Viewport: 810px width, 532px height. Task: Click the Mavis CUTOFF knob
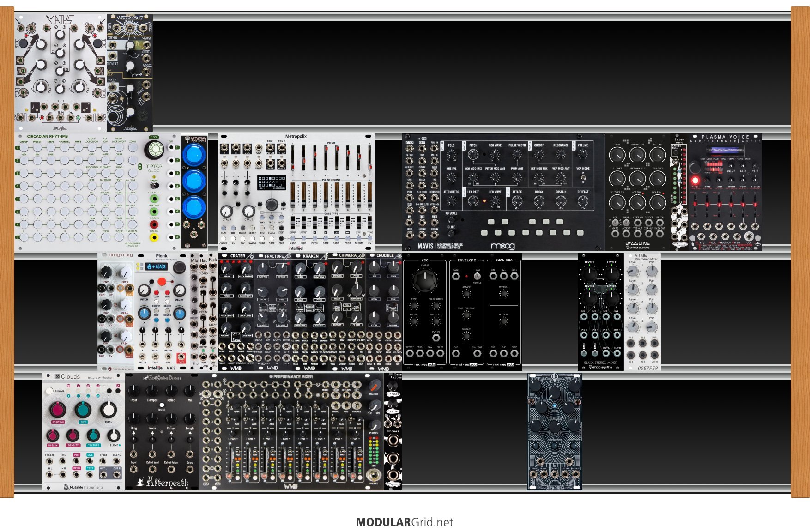539,155
